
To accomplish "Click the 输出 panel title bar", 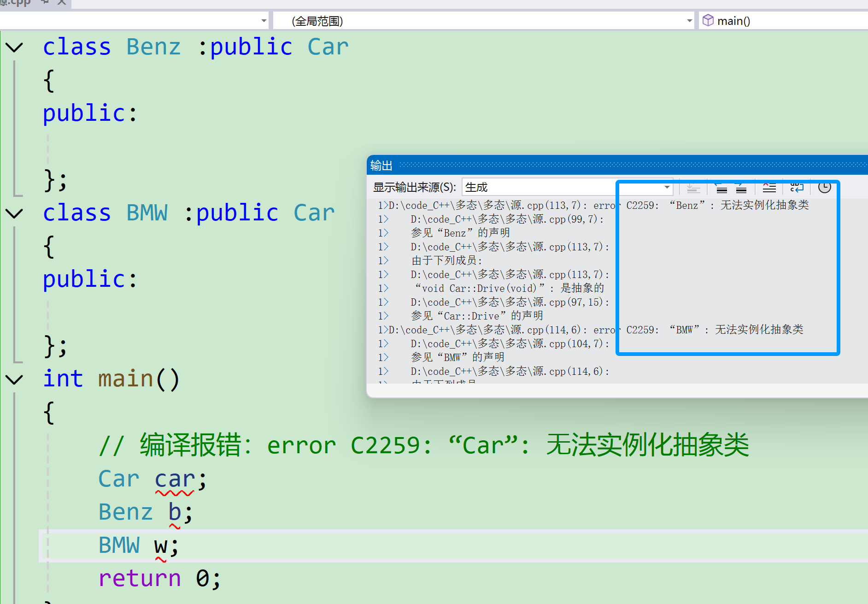I will tap(599, 165).
